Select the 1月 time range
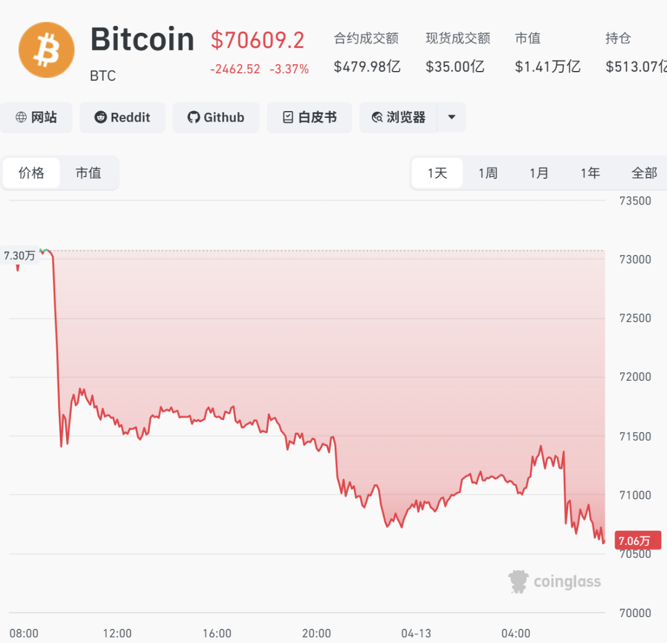The image size is (667, 643). (x=539, y=173)
